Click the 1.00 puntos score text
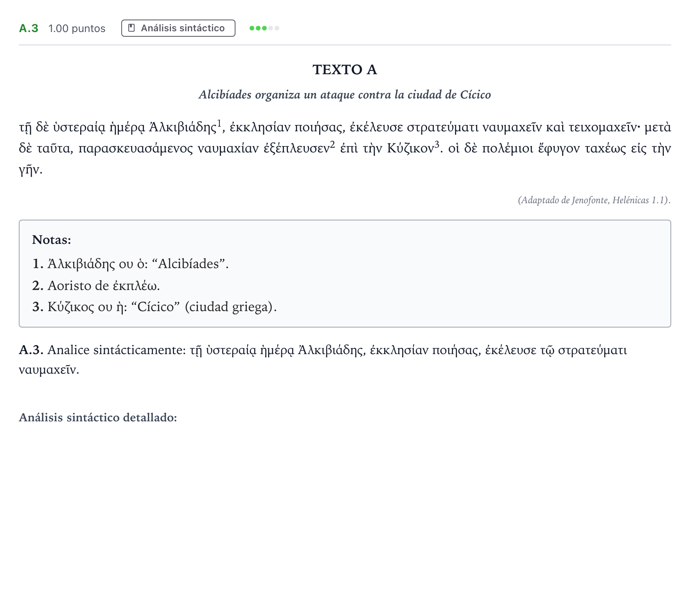 point(77,29)
